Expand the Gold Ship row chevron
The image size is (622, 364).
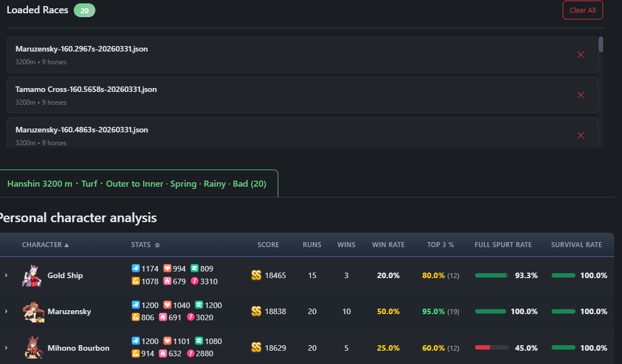tap(6, 275)
